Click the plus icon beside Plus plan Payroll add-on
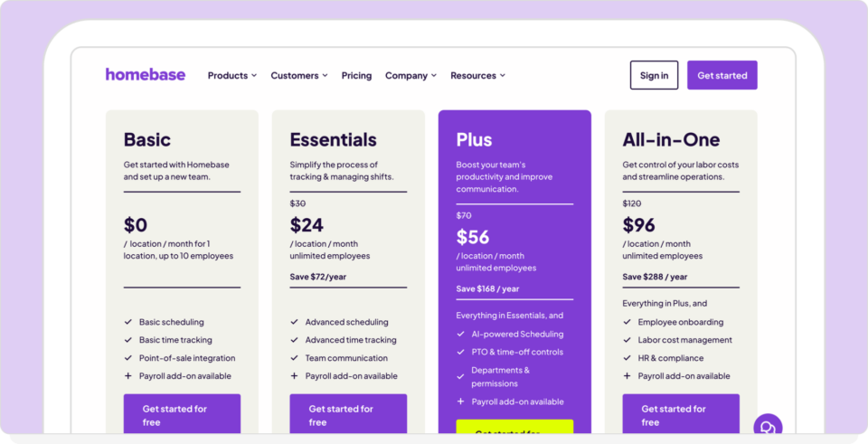 [461, 401]
